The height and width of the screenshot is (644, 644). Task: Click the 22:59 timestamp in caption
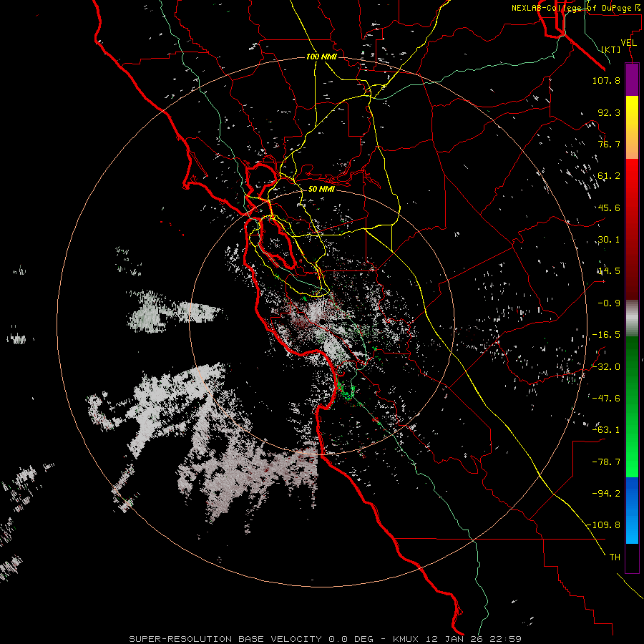[x=505, y=639]
